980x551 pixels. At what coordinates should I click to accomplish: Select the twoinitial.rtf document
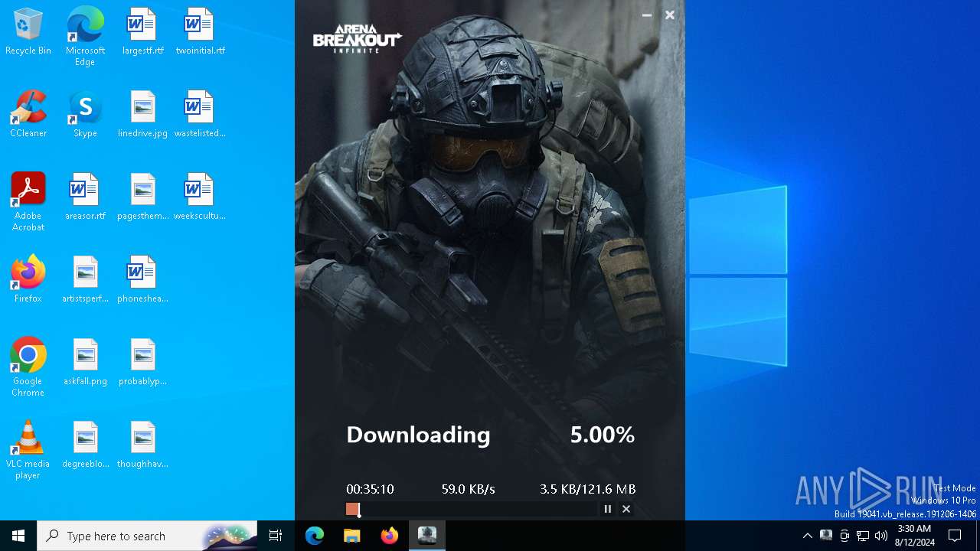pyautogui.click(x=200, y=32)
